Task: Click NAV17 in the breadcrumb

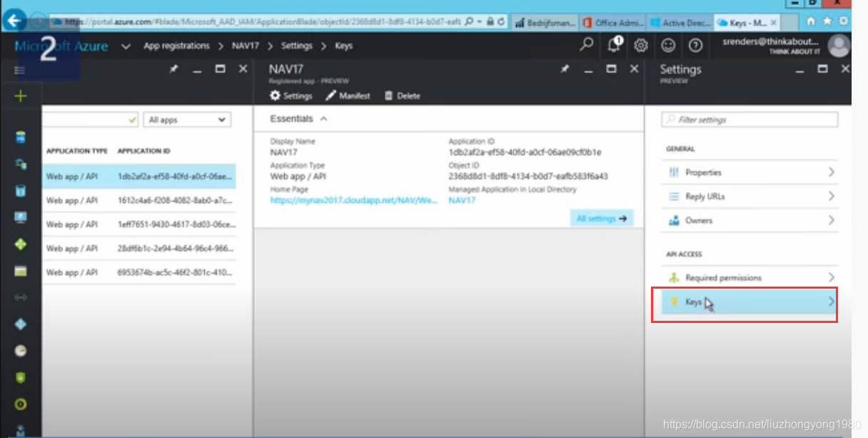Action: coord(246,46)
